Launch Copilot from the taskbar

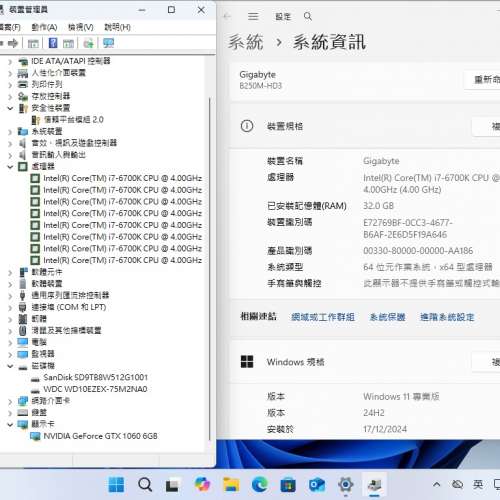pyautogui.click(x=202, y=484)
